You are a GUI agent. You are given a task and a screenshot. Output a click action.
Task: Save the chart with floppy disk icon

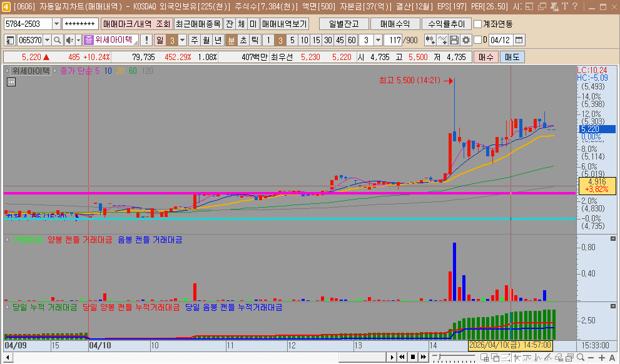(x=454, y=40)
